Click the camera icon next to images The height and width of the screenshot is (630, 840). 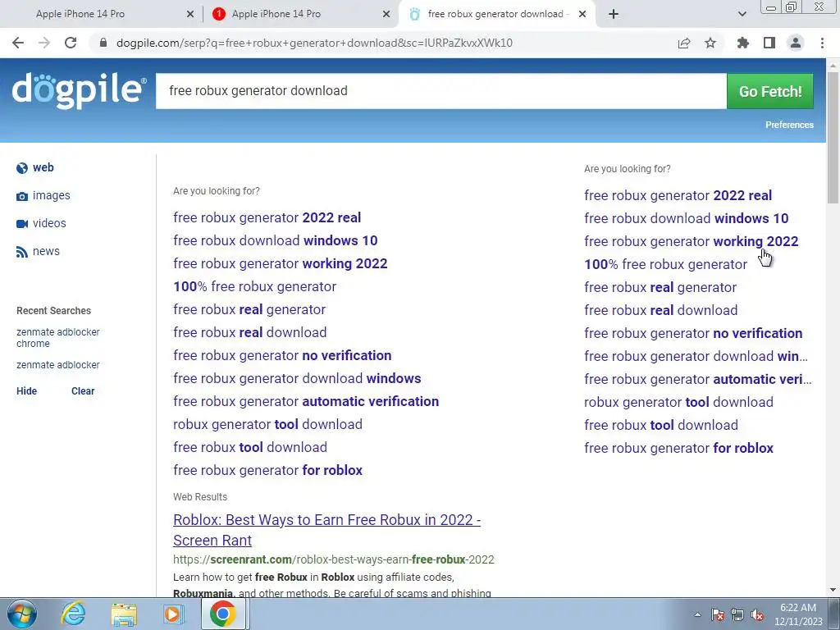[x=22, y=197]
